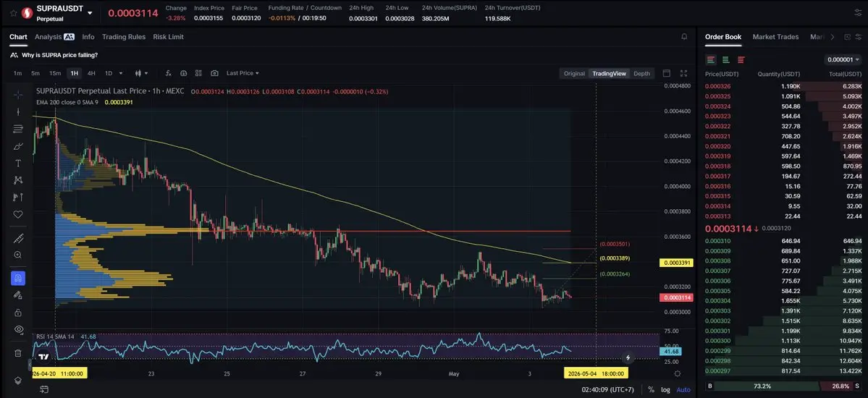Toggle log scale on price axis
Viewport: 868px width, 398px height.
point(665,390)
